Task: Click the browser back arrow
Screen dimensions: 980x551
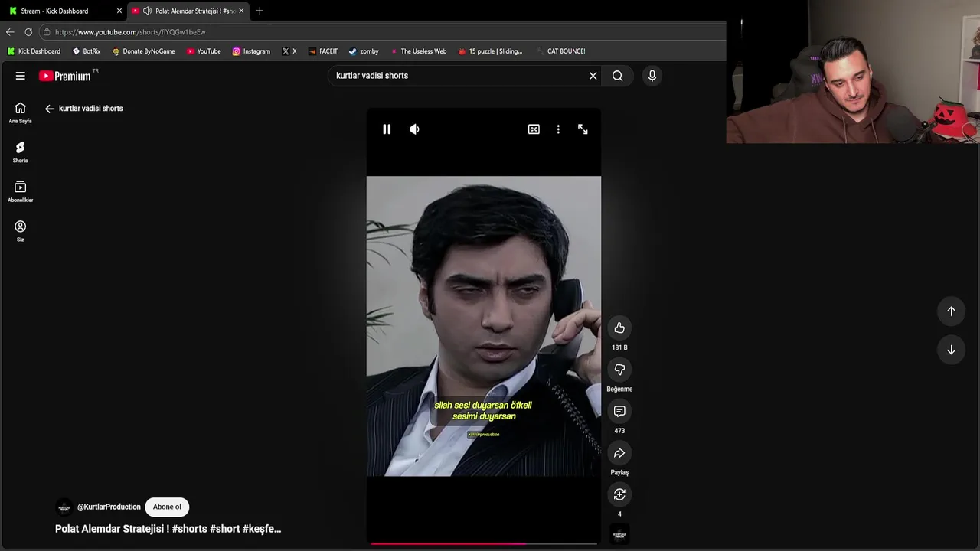Action: 10,32
